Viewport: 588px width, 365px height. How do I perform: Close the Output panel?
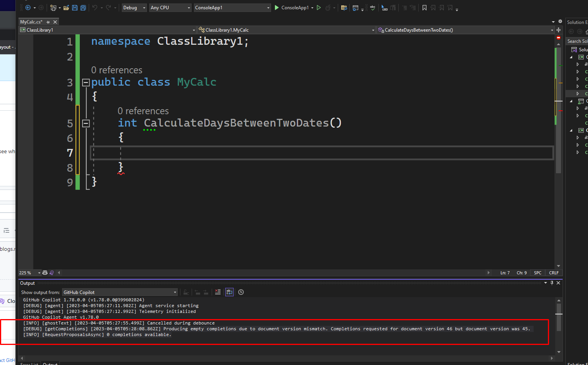click(x=558, y=283)
